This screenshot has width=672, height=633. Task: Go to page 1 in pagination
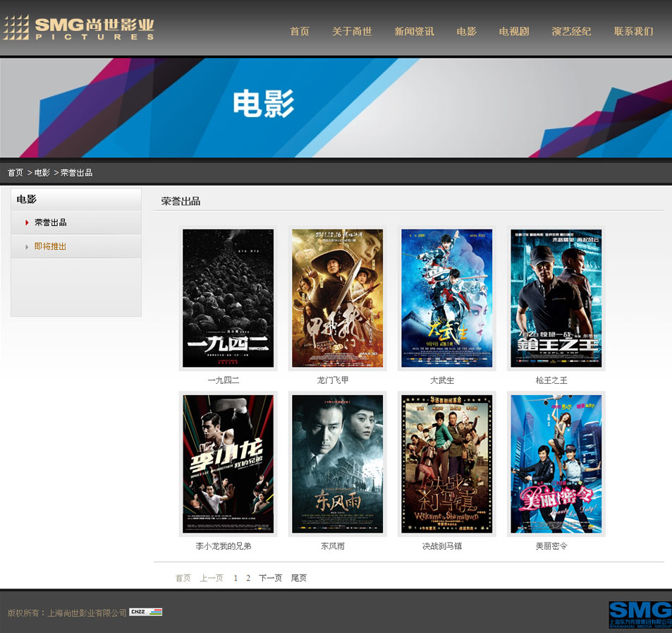tap(236, 578)
